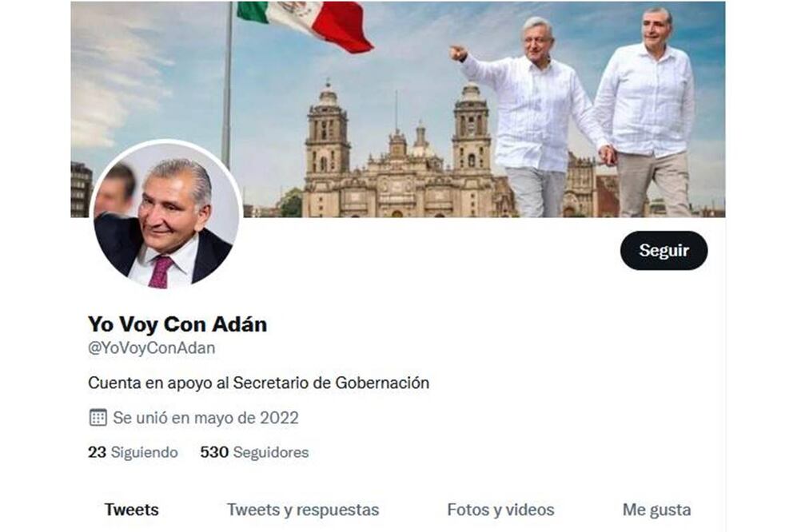Open the Fotos y videos tab
This screenshot has width=801, height=532.
click(x=500, y=510)
